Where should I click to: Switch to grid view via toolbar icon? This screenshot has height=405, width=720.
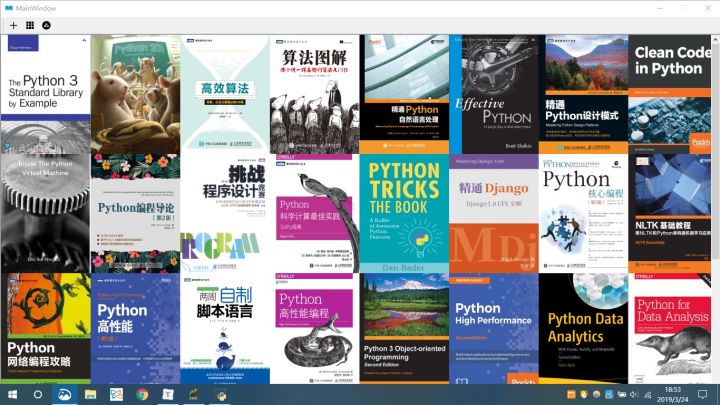pyautogui.click(x=30, y=25)
